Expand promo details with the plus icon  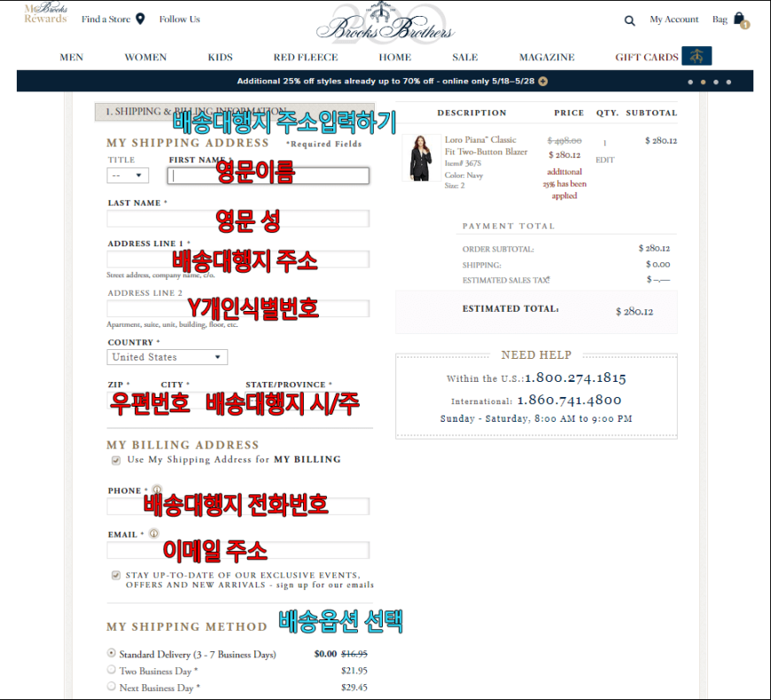543,82
